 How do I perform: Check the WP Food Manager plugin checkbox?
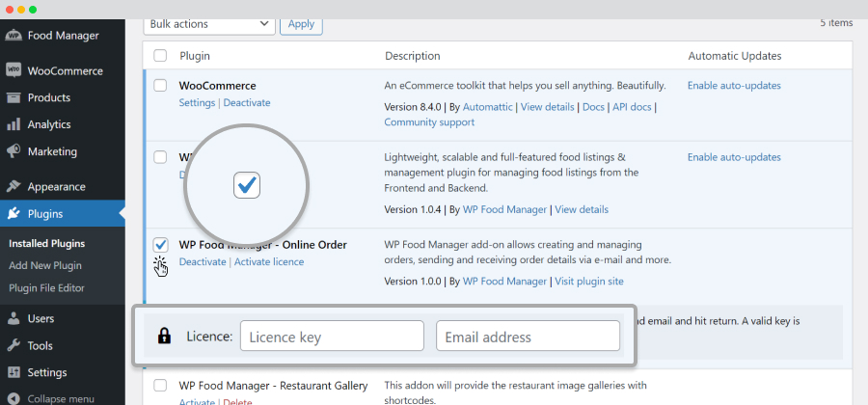click(x=160, y=157)
